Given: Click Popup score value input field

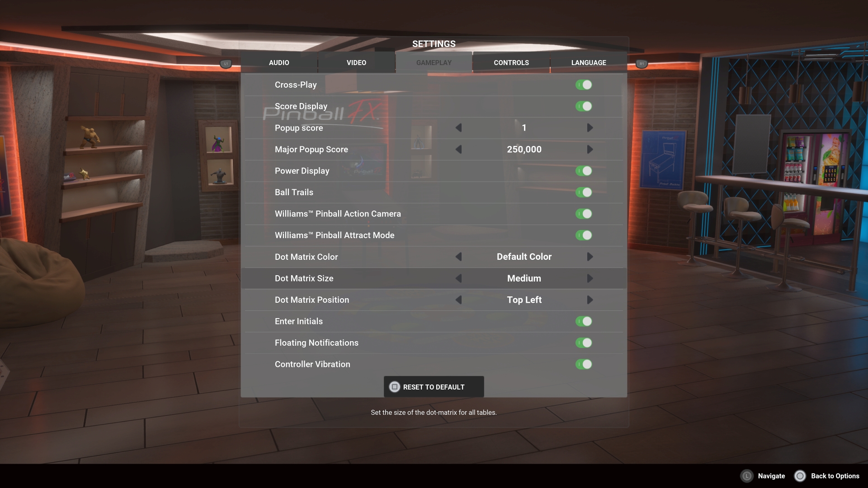Looking at the screenshot, I should [x=524, y=127].
